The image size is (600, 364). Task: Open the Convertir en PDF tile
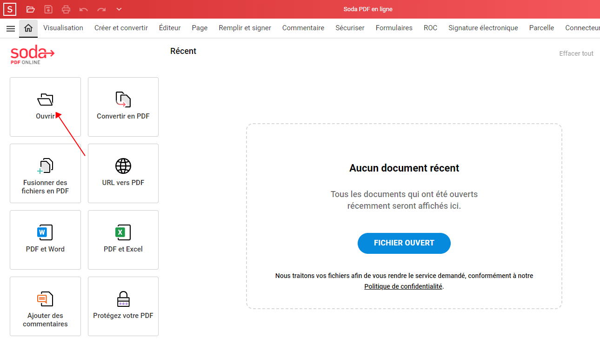(123, 107)
